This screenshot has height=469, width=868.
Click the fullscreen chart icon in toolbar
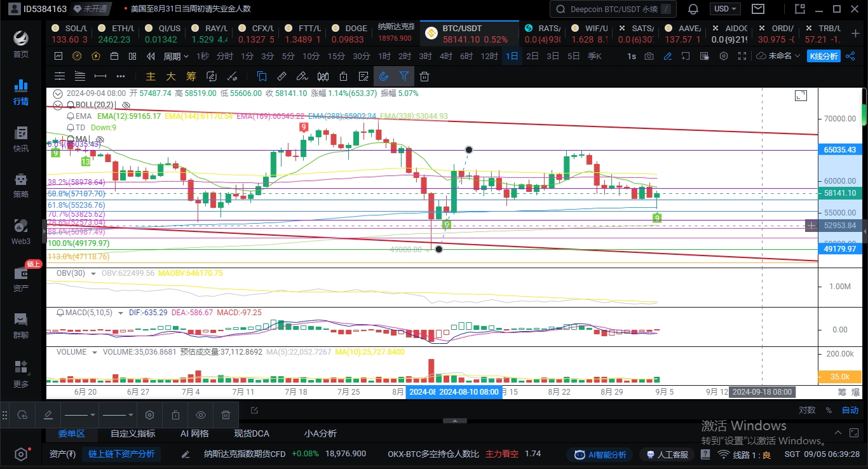743,56
